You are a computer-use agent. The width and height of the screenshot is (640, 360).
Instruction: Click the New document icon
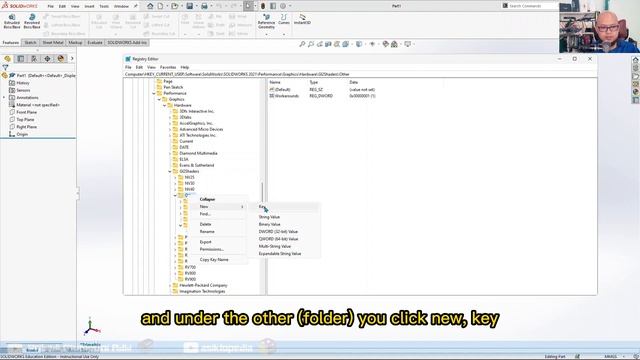pos(160,6)
